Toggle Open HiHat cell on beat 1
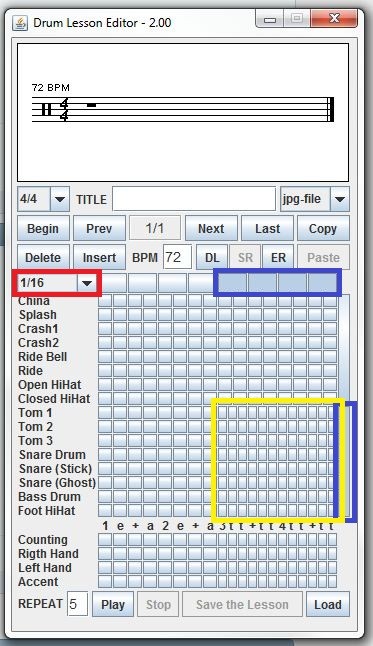This screenshot has height=646, width=373. click(105, 385)
